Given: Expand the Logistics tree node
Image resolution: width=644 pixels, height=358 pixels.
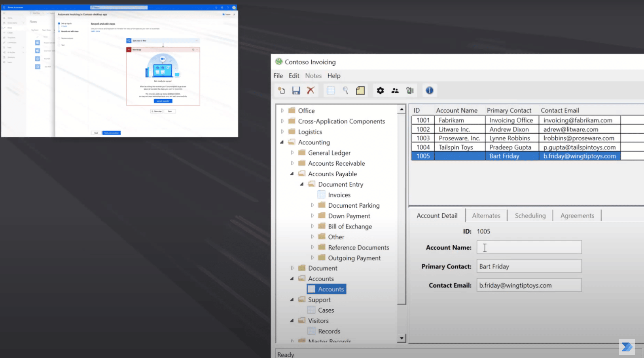Looking at the screenshot, I should 282,132.
